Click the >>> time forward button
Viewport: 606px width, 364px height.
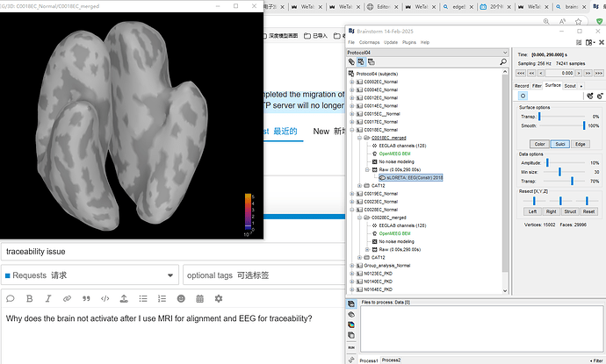click(599, 73)
